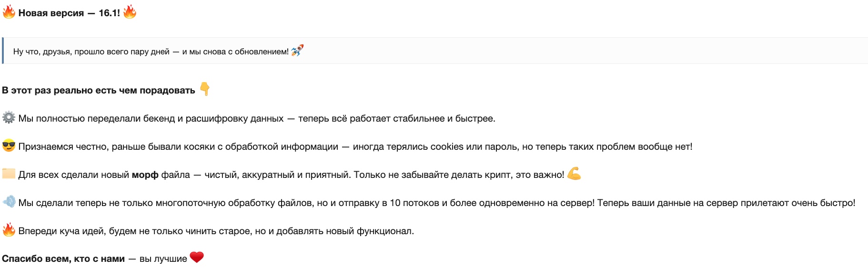Click the rocket emoji in the quote
Viewport: 868px width, 269px height.
click(297, 51)
